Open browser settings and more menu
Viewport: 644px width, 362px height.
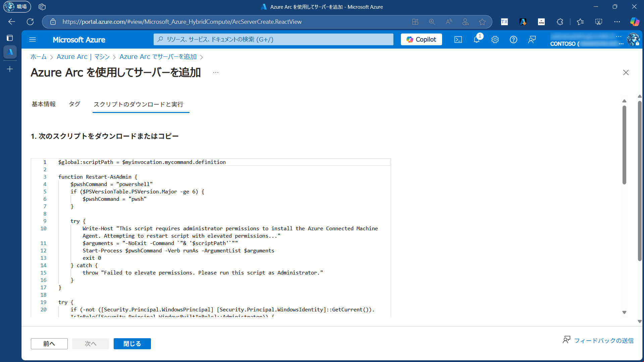coord(617,22)
